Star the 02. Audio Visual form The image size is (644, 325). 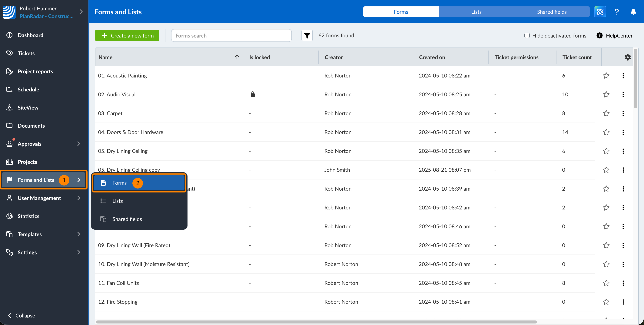[x=606, y=94]
